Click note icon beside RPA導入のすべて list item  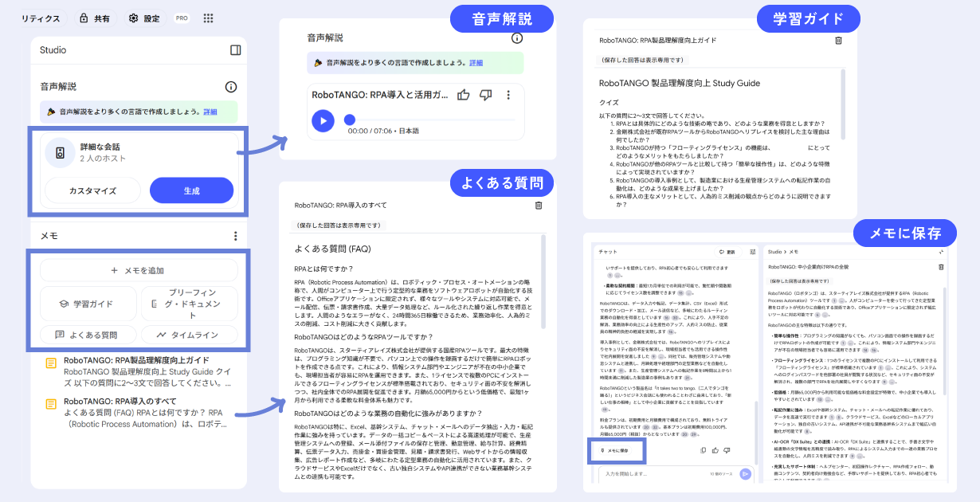pyautogui.click(x=51, y=404)
